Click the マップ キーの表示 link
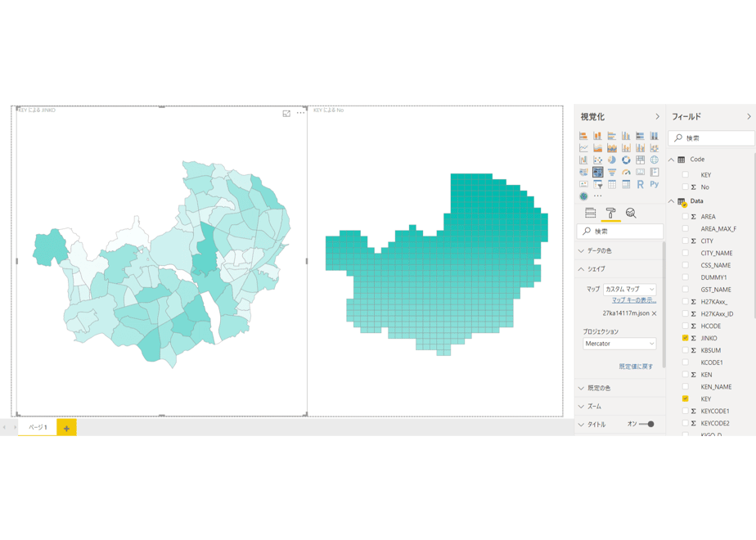The image size is (756, 540). tap(634, 300)
